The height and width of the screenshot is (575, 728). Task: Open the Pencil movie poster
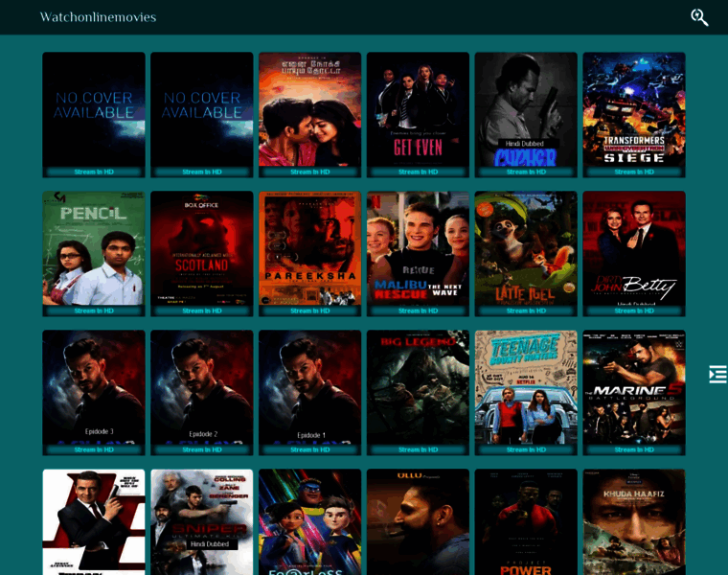click(x=94, y=248)
